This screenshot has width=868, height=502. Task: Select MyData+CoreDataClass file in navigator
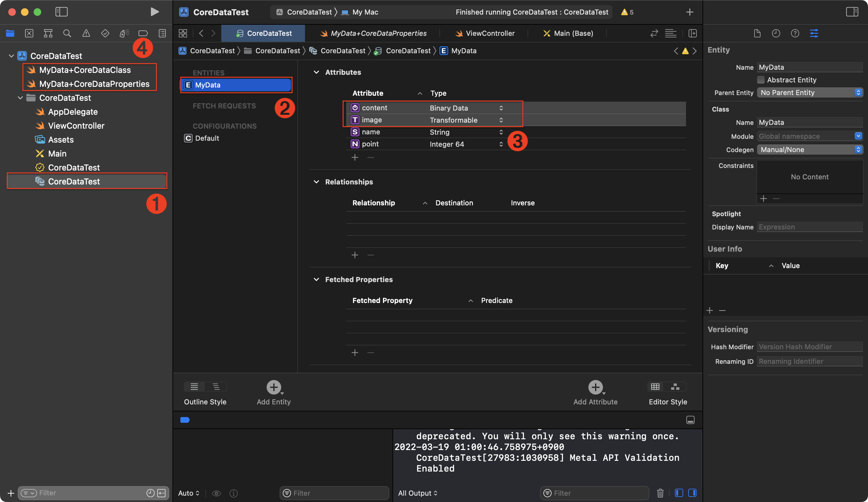[x=85, y=70]
